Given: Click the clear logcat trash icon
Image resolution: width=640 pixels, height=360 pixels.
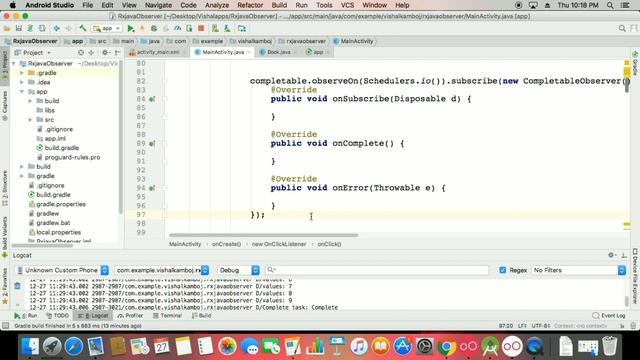Looking at the screenshot, I should [17, 286].
